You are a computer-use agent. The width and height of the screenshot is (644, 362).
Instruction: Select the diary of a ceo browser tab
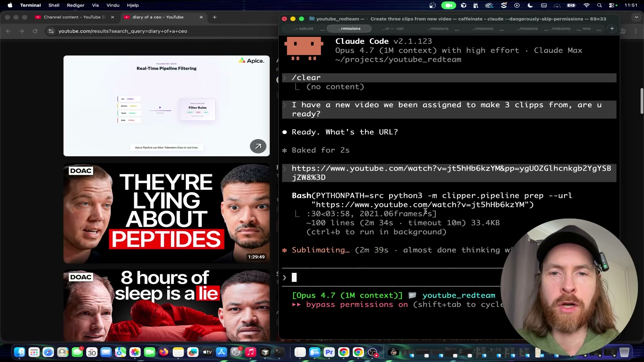click(164, 17)
